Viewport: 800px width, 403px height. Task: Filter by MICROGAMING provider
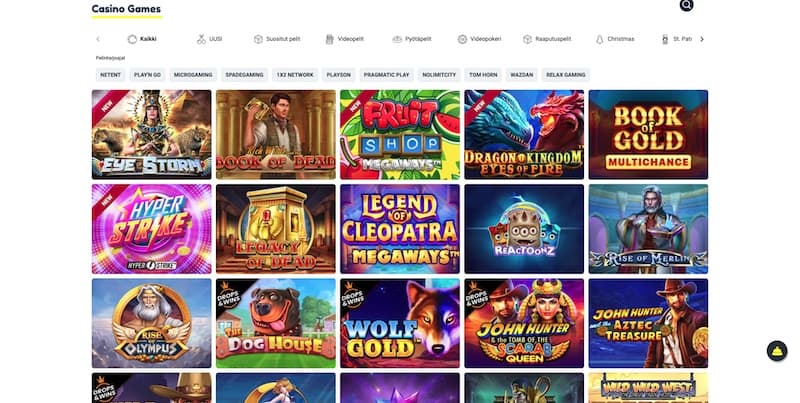coord(193,74)
